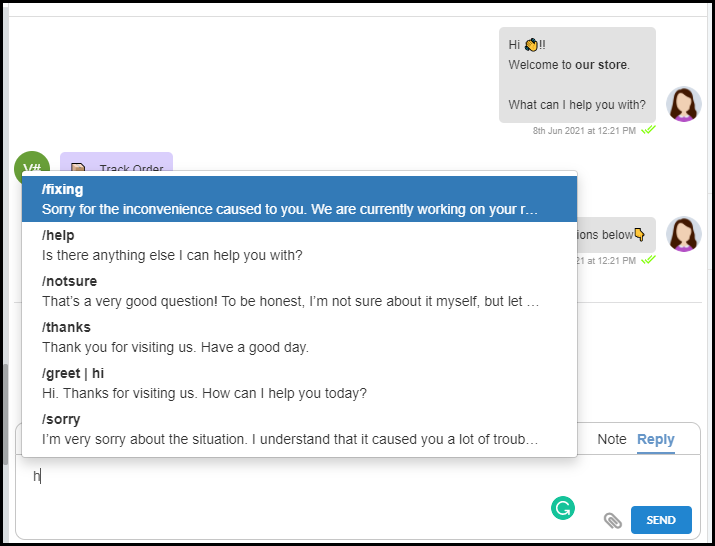The height and width of the screenshot is (546, 715).
Task: Switch to the Note tab
Action: click(x=611, y=439)
